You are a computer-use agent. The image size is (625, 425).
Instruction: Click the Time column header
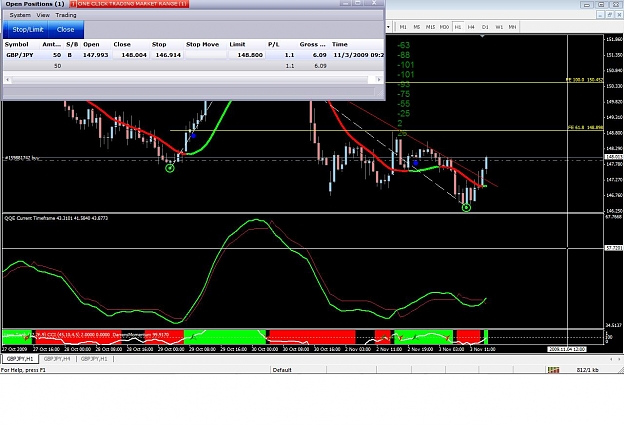point(340,44)
